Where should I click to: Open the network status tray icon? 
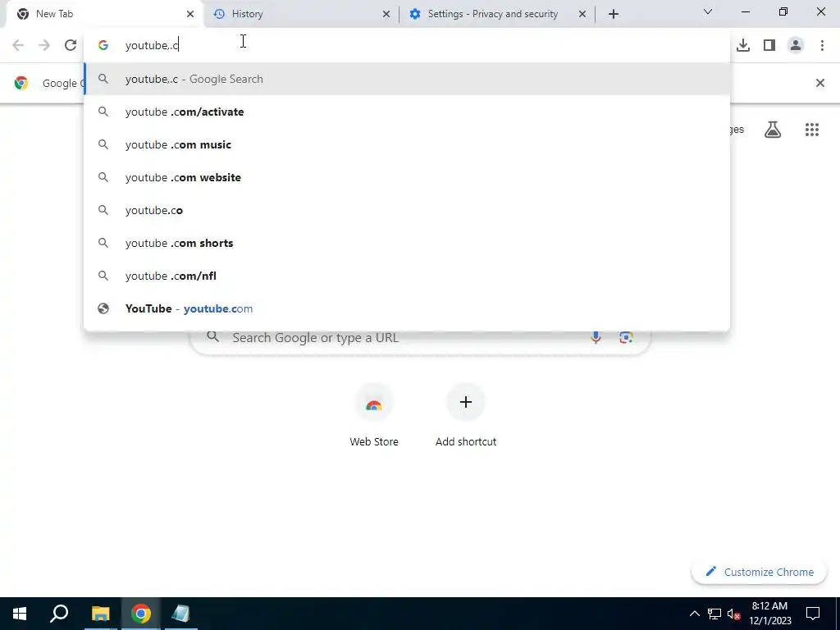(x=714, y=614)
